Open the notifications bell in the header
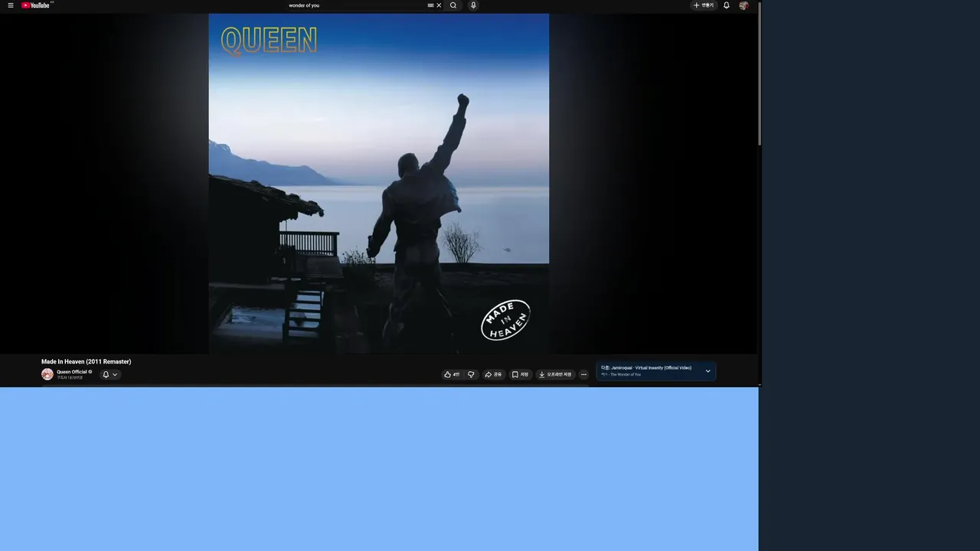Image resolution: width=980 pixels, height=551 pixels. pos(727,5)
